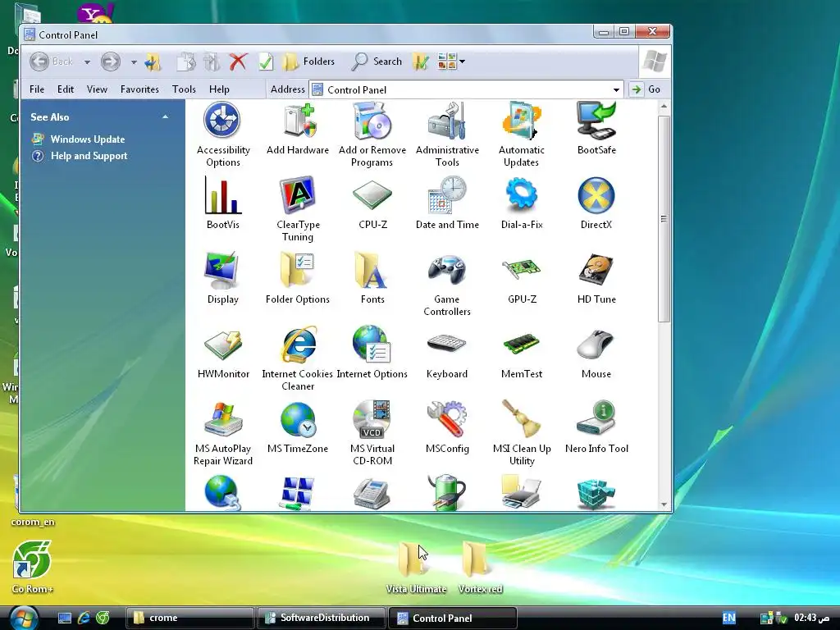This screenshot has width=840, height=630.
Task: Launch BootSafe applet
Action: (596, 129)
